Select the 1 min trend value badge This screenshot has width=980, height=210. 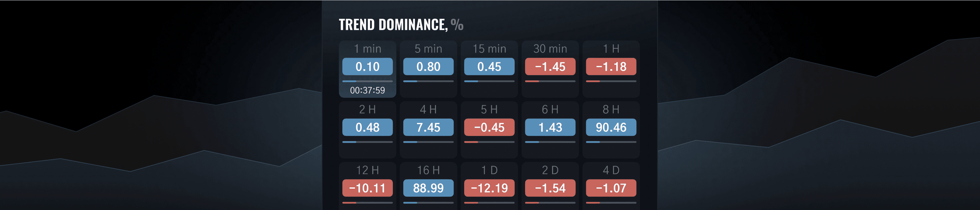point(367,66)
